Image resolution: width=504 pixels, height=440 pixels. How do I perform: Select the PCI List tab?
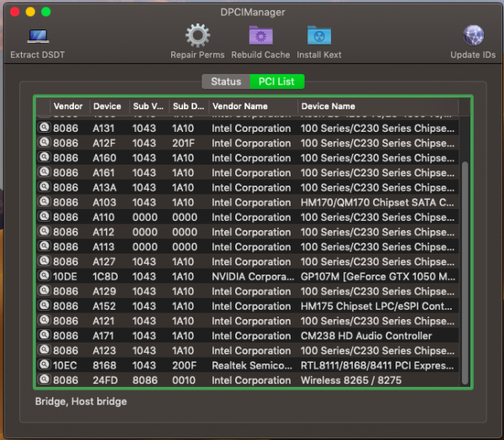coord(277,81)
